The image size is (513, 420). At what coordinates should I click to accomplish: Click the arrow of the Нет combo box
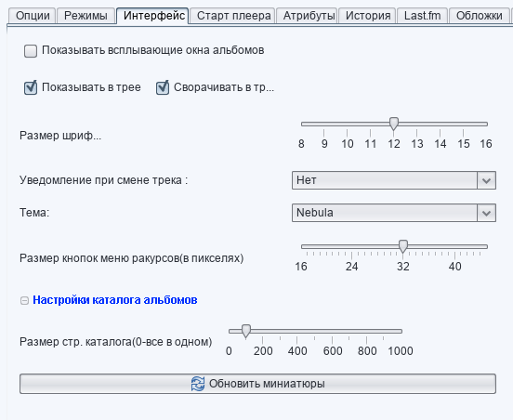[486, 180]
